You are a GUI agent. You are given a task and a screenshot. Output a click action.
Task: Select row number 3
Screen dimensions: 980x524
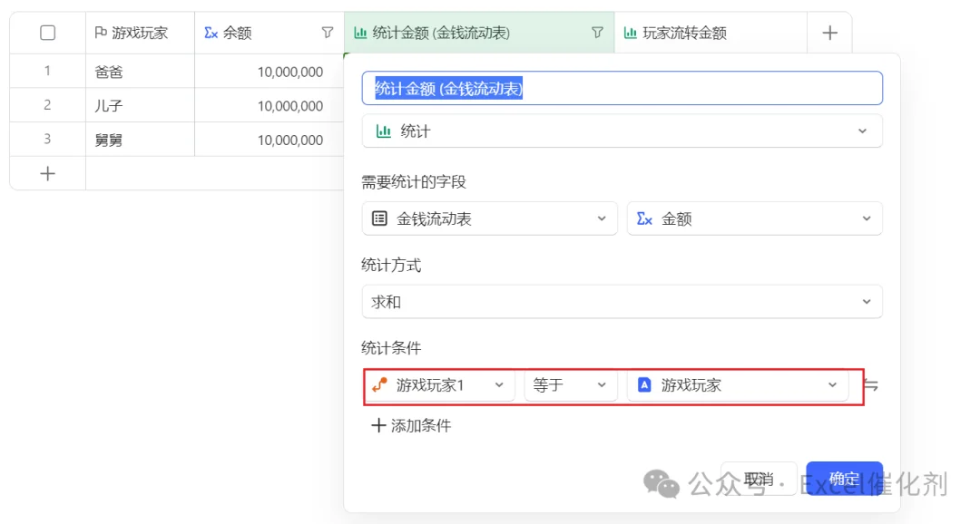[47, 140]
